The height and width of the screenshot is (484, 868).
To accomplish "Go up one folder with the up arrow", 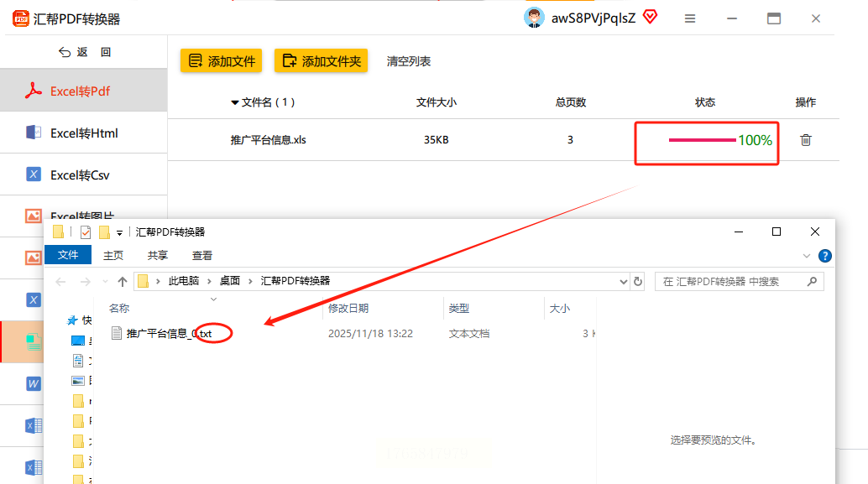I will pyautogui.click(x=123, y=282).
